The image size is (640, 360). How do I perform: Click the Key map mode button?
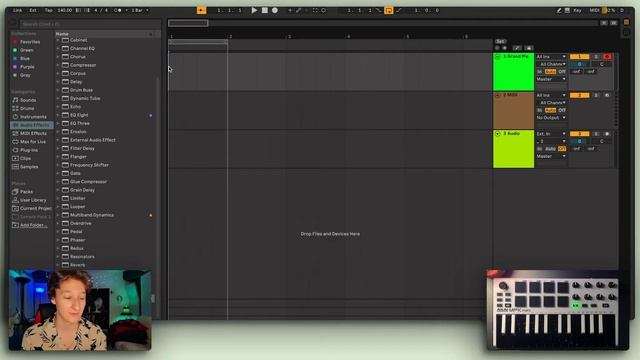(x=577, y=10)
